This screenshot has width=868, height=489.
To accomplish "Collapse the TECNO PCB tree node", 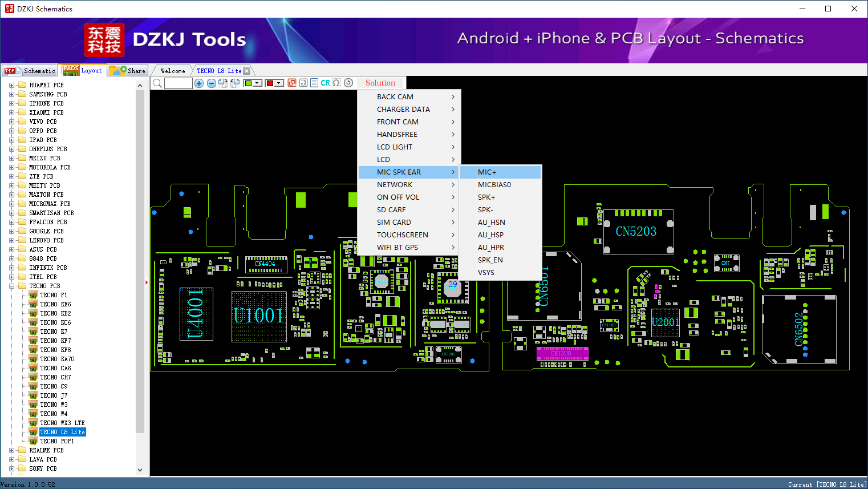I will click(x=11, y=286).
